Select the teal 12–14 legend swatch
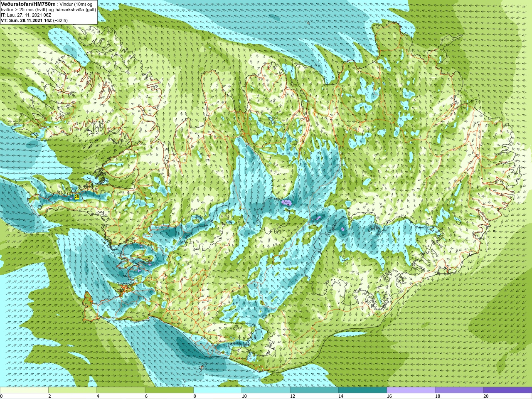Viewport: 532px width, 399px height. coord(314,390)
